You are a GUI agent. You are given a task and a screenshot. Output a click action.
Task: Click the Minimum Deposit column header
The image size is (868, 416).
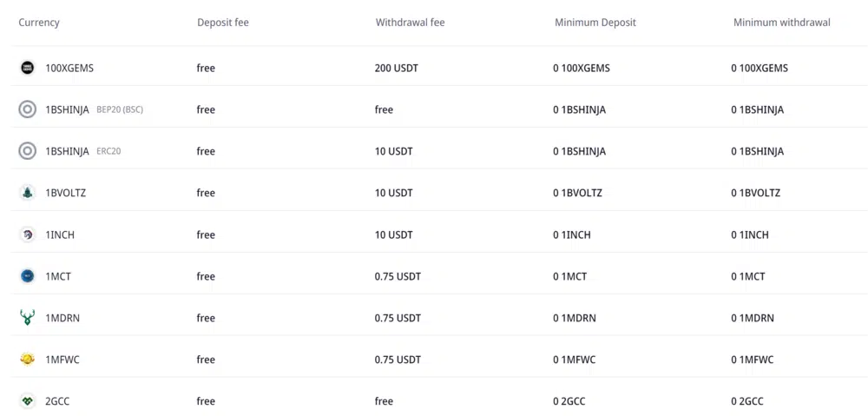pyautogui.click(x=595, y=23)
